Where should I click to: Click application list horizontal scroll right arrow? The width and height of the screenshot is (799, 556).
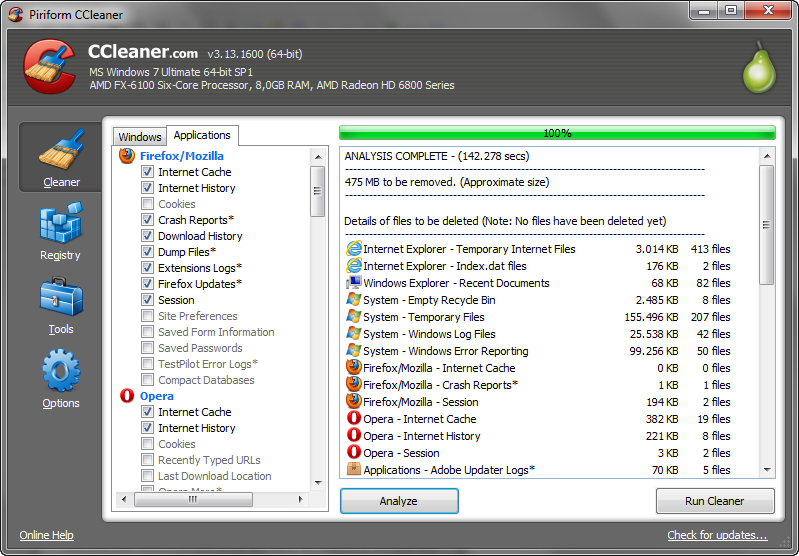click(x=301, y=499)
